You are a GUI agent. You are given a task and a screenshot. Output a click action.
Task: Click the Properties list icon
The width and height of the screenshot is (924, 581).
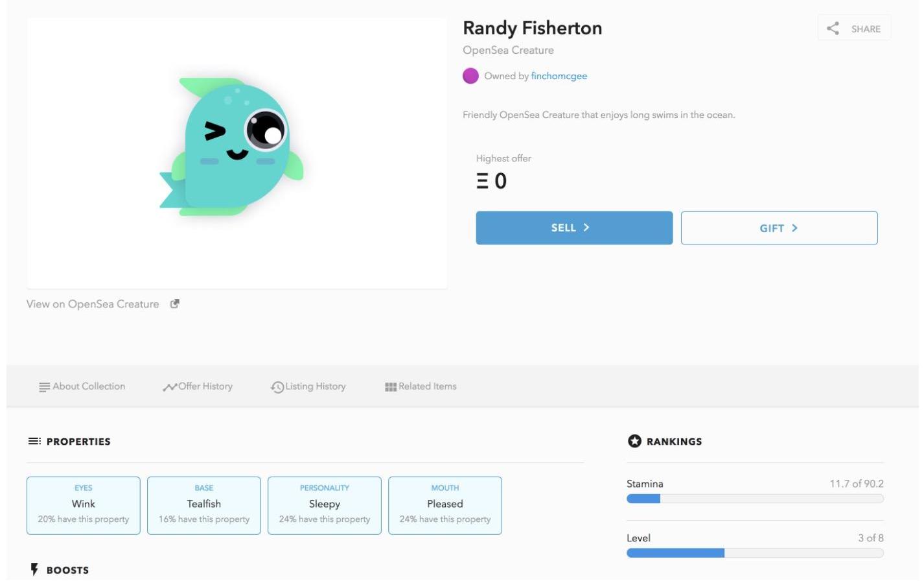[34, 442]
